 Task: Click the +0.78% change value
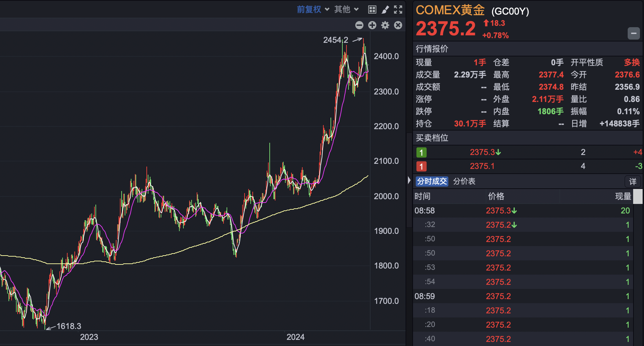pyautogui.click(x=496, y=35)
